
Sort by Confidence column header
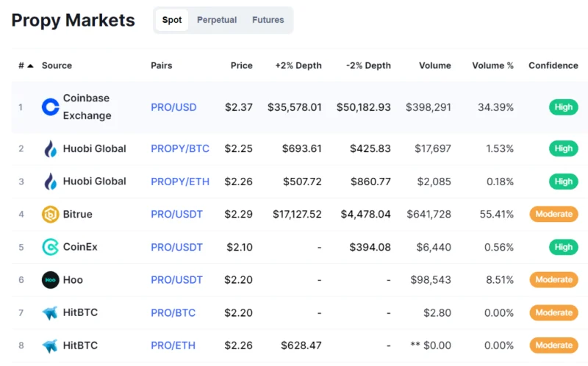(553, 65)
